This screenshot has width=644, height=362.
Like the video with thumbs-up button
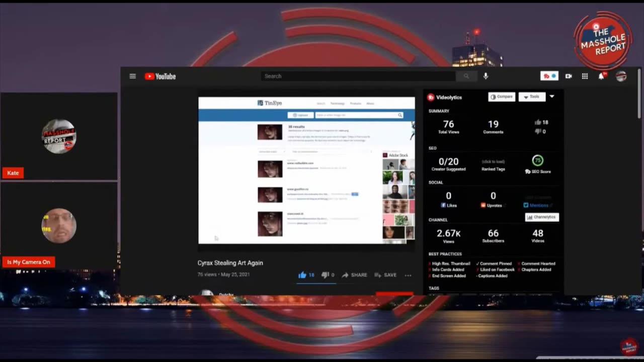coord(306,275)
